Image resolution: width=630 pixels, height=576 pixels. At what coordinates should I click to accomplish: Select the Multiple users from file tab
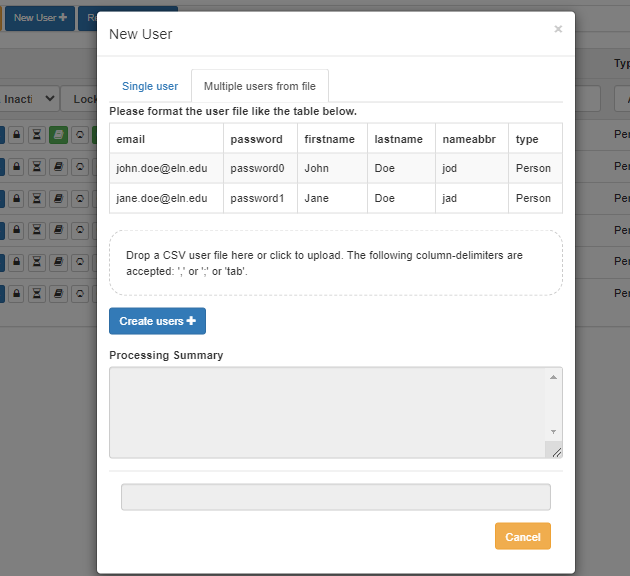coord(260,86)
